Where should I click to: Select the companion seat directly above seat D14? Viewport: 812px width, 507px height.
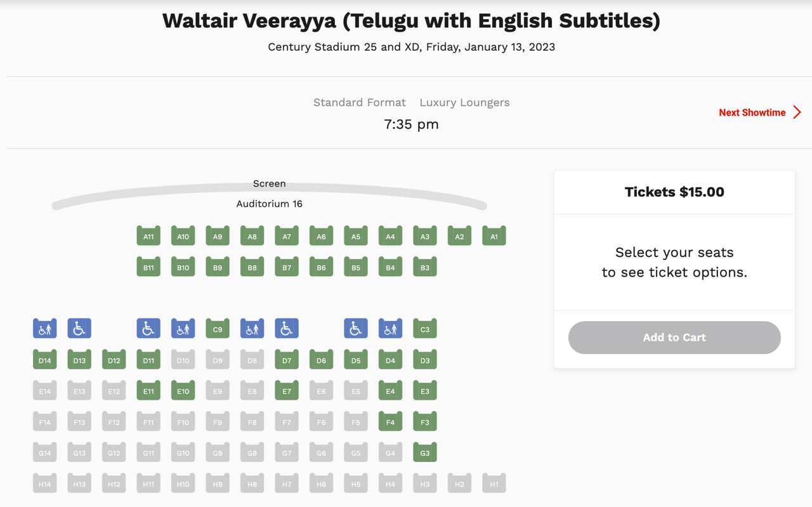(x=45, y=329)
